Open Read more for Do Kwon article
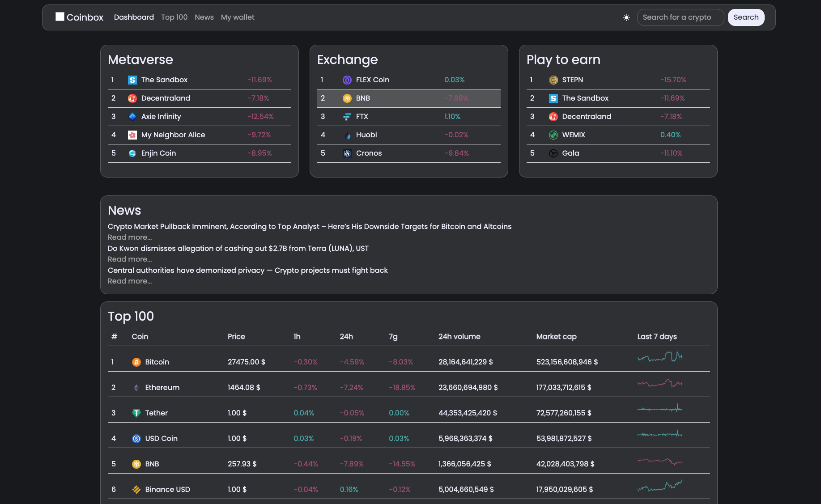This screenshot has width=821, height=504. (130, 259)
